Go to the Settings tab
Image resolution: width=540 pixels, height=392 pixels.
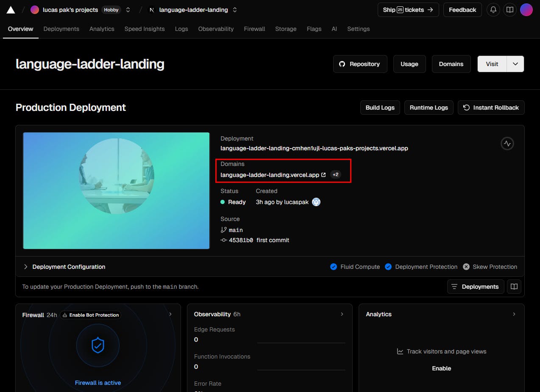(359, 29)
